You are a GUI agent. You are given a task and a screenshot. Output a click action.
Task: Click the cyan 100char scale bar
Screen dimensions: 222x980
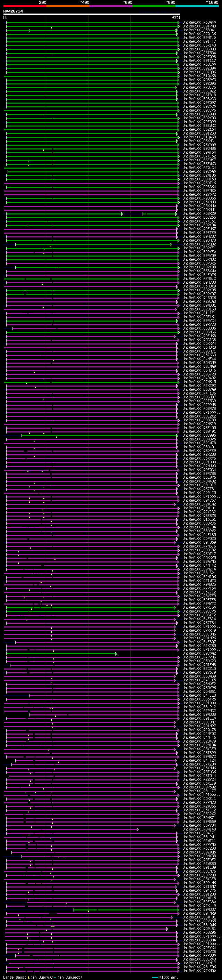tap(155, 977)
